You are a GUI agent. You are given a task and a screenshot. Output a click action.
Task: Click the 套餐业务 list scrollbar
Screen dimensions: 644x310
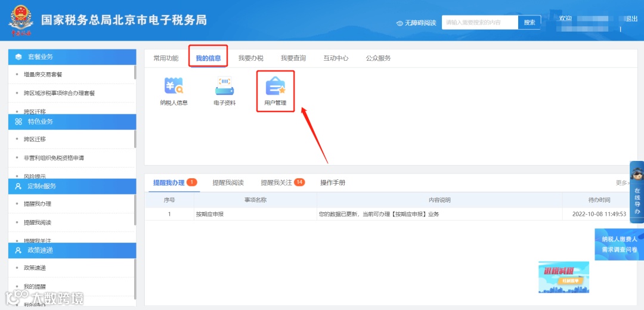135,72
